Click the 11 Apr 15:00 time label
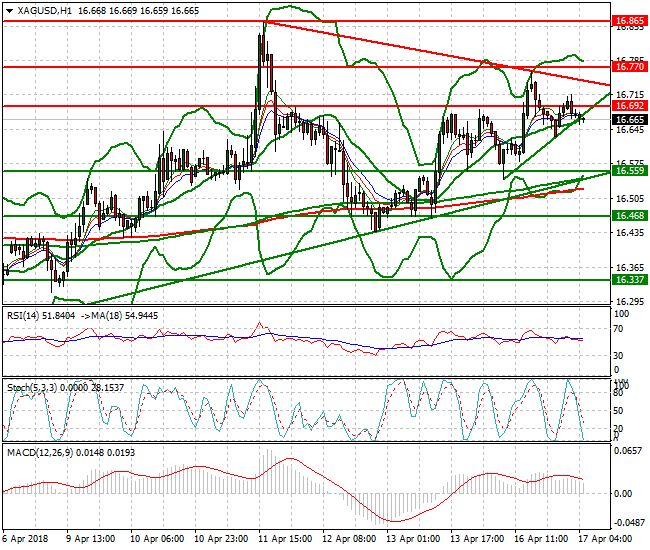Screen dimensions: 650x550 (x=285, y=539)
